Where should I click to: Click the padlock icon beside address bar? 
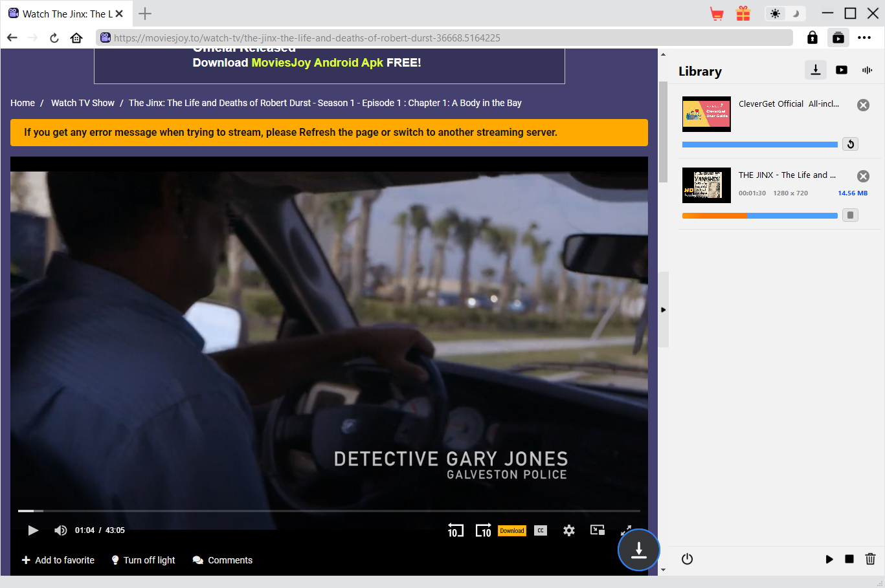[x=812, y=38]
